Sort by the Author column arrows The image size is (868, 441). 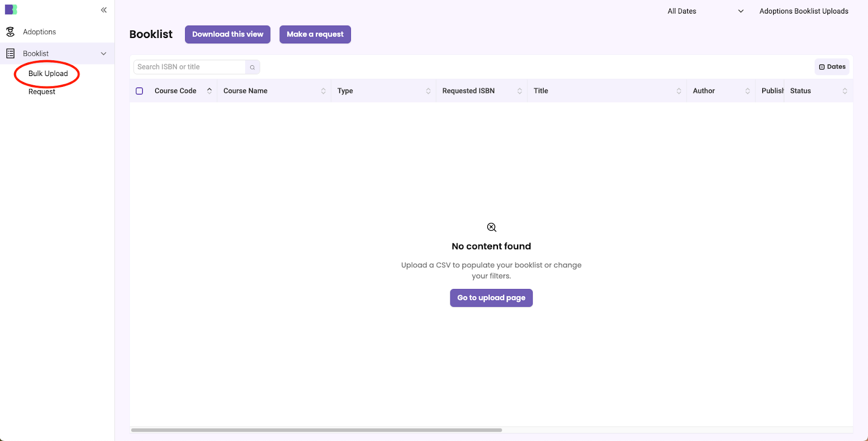pyautogui.click(x=748, y=91)
